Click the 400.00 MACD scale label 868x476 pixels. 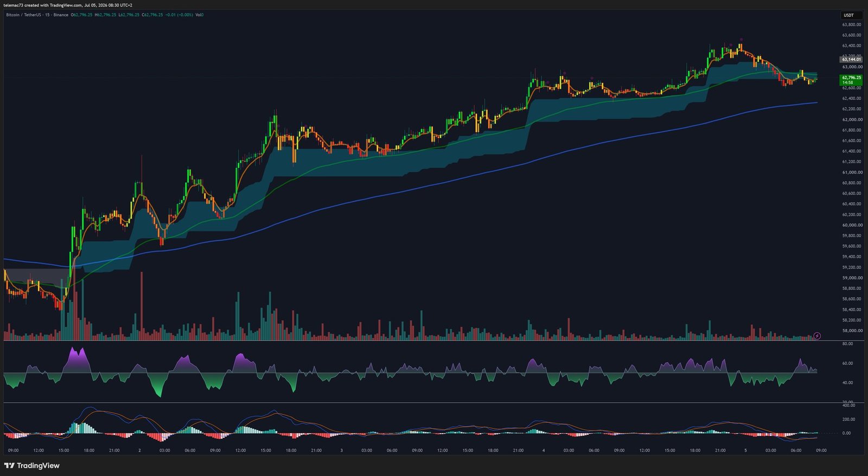tap(848, 406)
